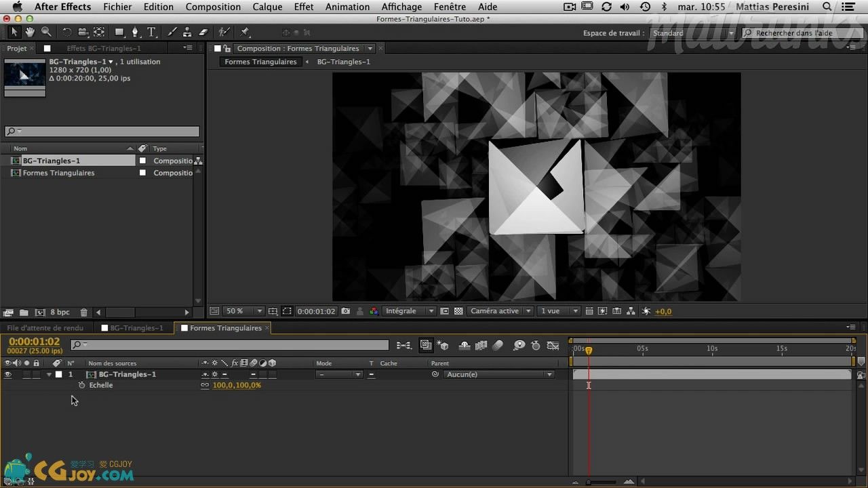The height and width of the screenshot is (488, 868).
Task: Open the layer Mode dropdown
Action: click(340, 374)
